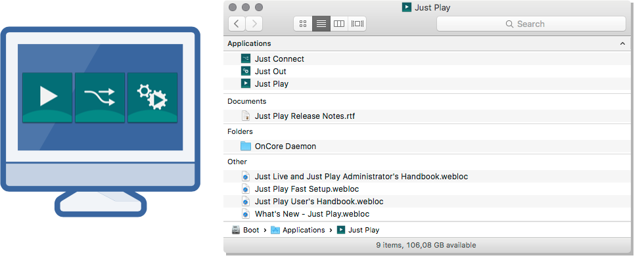Select What's New - Just Play.webloc
The height and width of the screenshot is (266, 644).
(x=427, y=214)
